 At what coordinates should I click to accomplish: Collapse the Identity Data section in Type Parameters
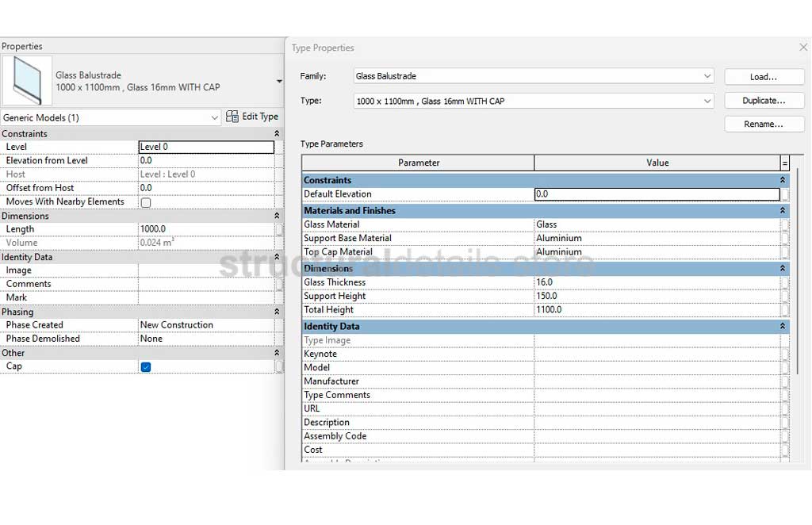[x=783, y=327]
